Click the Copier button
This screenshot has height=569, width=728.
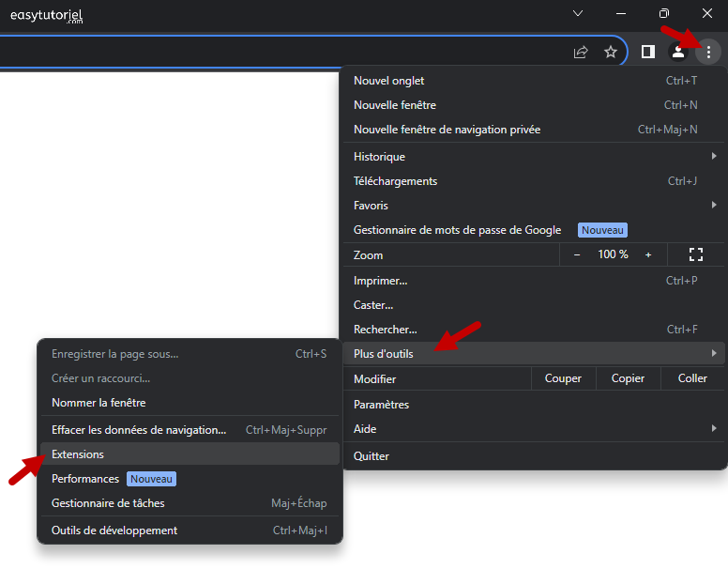[x=628, y=378]
